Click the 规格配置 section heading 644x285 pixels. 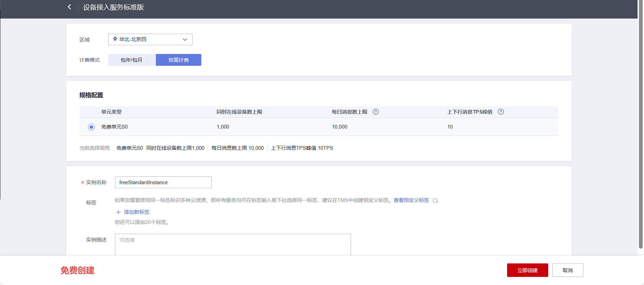point(91,95)
